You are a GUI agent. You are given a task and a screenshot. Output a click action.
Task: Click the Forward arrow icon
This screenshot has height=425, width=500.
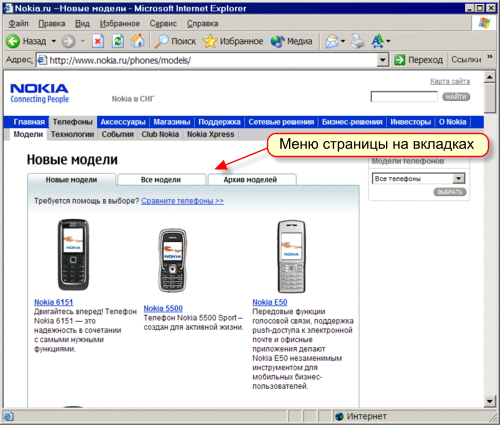coord(68,41)
